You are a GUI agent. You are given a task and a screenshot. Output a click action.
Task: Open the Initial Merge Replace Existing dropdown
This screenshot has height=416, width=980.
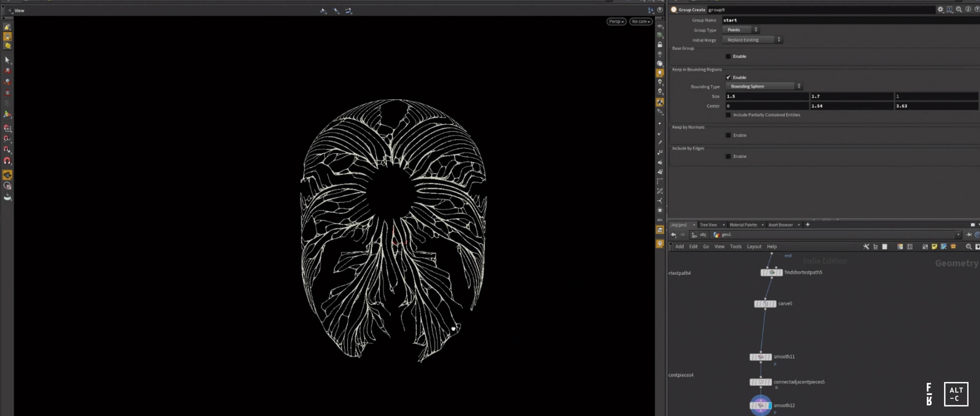(752, 40)
